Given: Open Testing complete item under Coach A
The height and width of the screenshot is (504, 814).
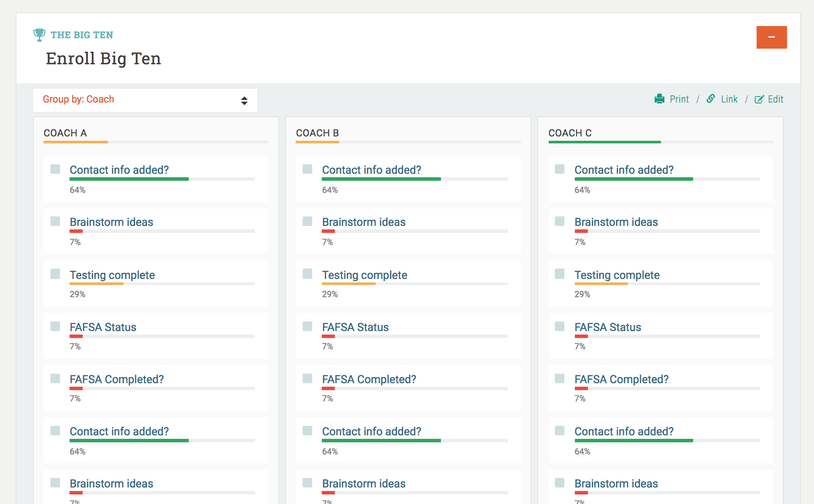Looking at the screenshot, I should (x=112, y=275).
